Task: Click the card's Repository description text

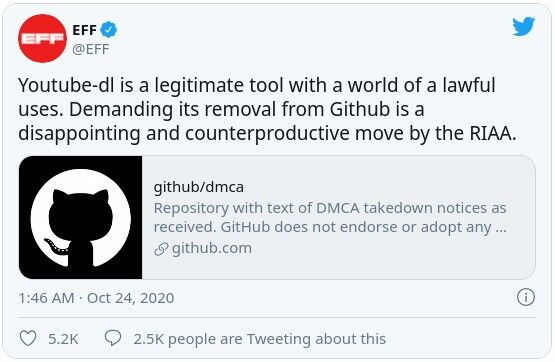Action: (330, 218)
